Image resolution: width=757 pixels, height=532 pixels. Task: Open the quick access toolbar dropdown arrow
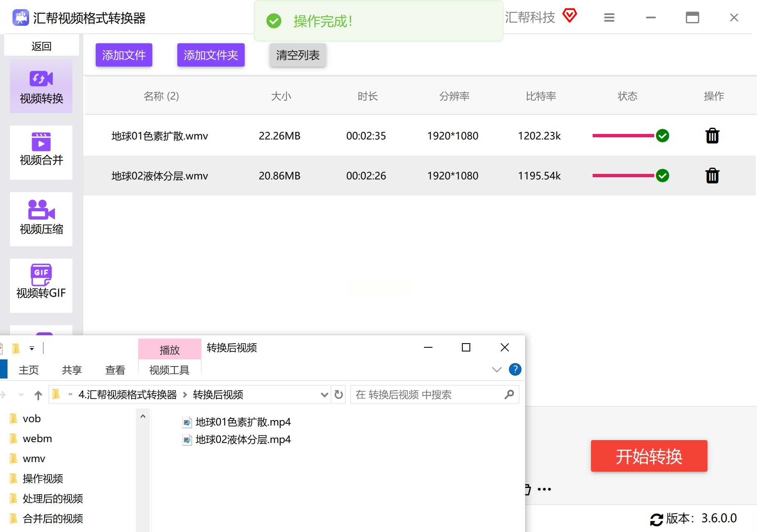pos(32,349)
